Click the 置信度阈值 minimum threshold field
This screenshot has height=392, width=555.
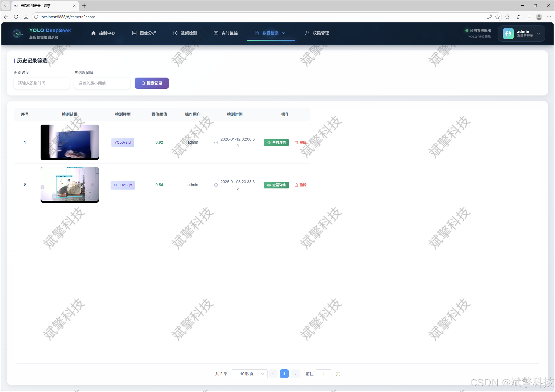click(102, 83)
